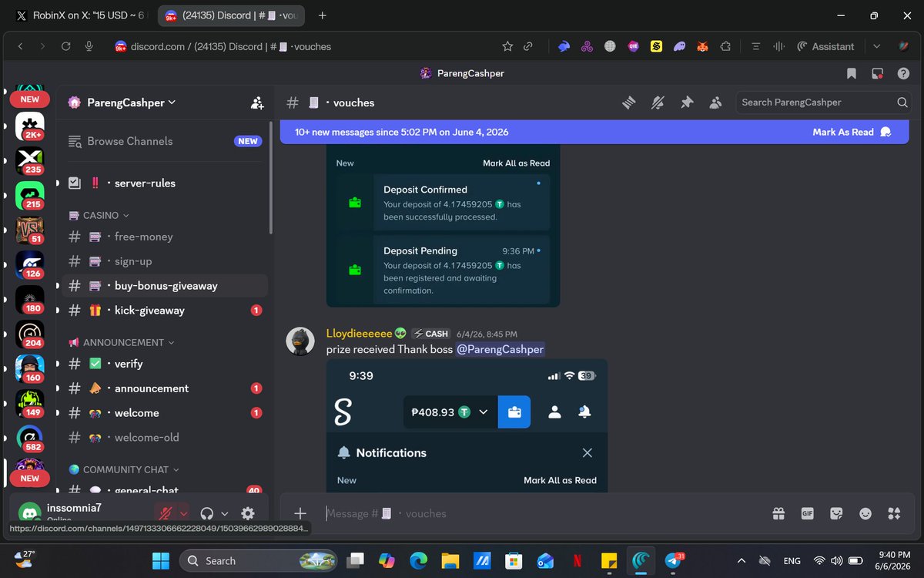924x578 pixels.
Task: Open Browse Channels
Action: tap(165, 141)
